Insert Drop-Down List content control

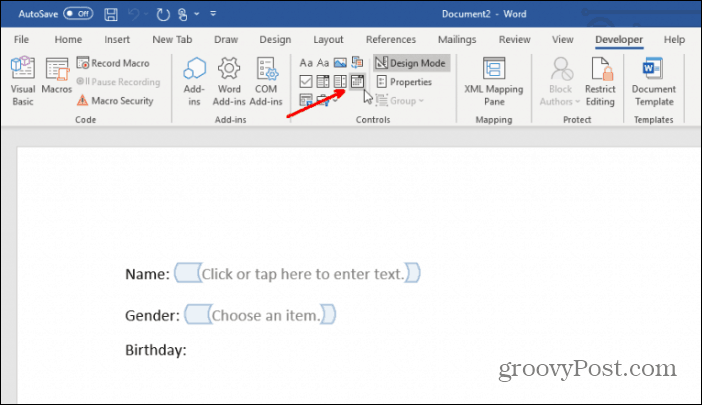click(340, 81)
